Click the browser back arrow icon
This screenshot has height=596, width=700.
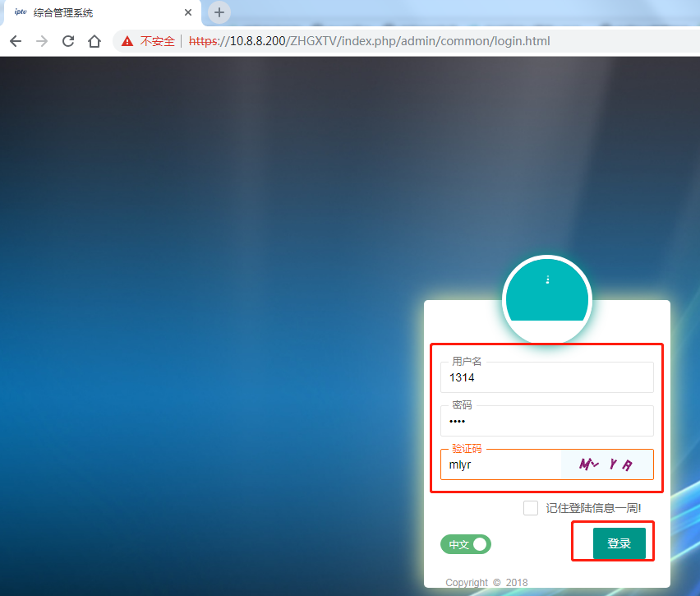coord(15,40)
